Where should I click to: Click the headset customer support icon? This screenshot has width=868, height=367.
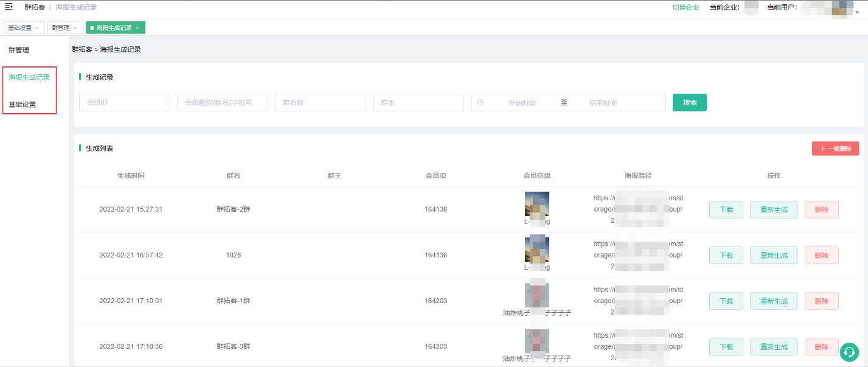tap(849, 352)
